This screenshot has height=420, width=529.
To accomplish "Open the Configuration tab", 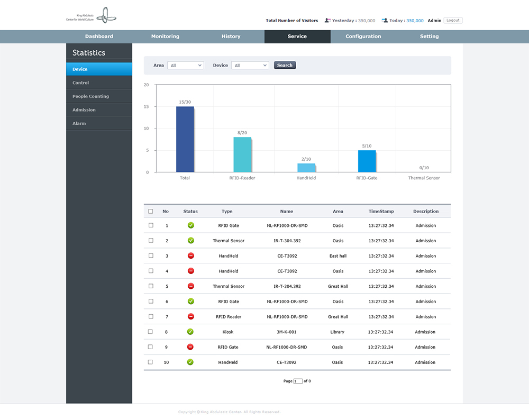I will click(x=363, y=36).
